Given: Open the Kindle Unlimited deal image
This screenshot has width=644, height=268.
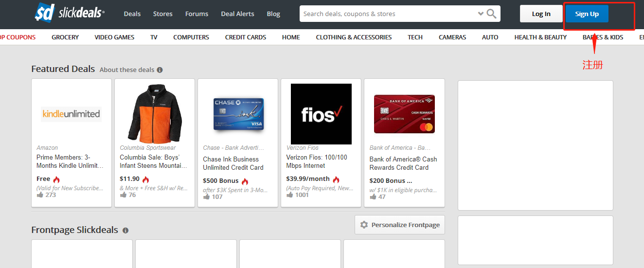Looking at the screenshot, I should pos(72,114).
